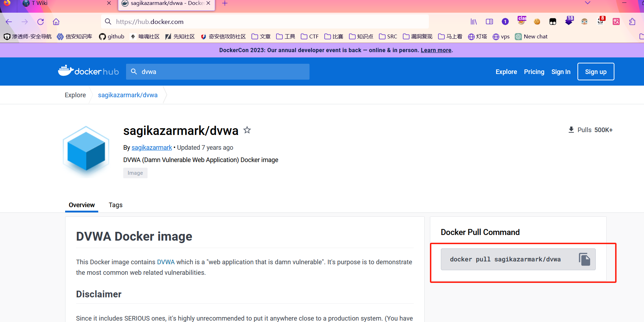Click the Learn more DockerCon link

[436, 50]
